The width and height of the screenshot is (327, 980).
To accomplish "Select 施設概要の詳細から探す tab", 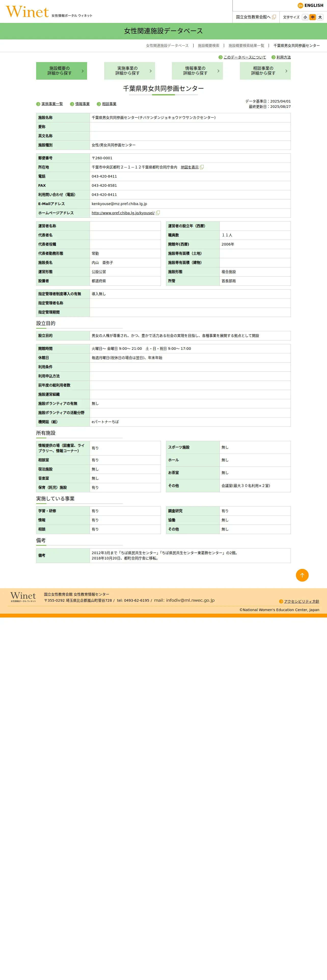I will pos(62,71).
